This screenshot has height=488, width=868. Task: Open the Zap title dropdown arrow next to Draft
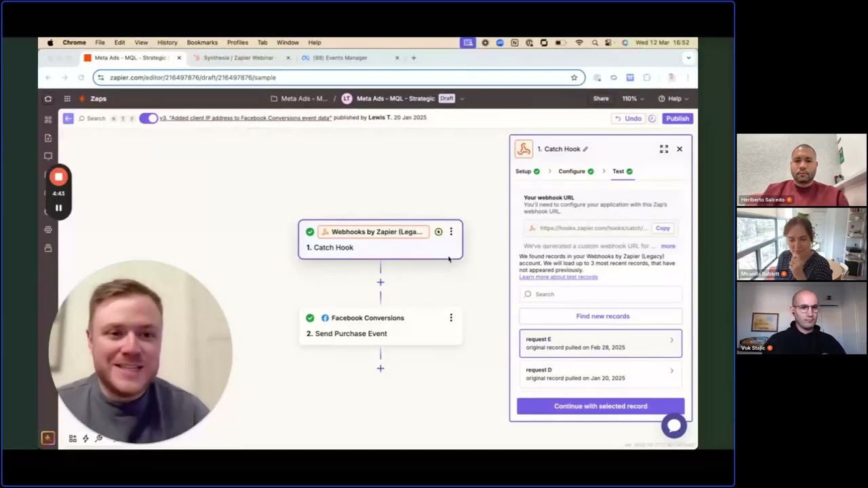click(x=462, y=99)
